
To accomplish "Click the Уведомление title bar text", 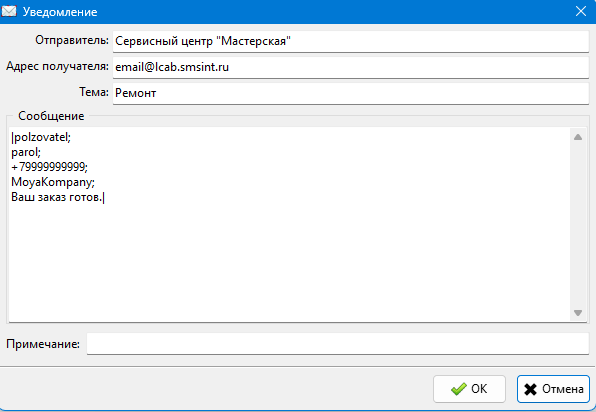I will point(60,12).
